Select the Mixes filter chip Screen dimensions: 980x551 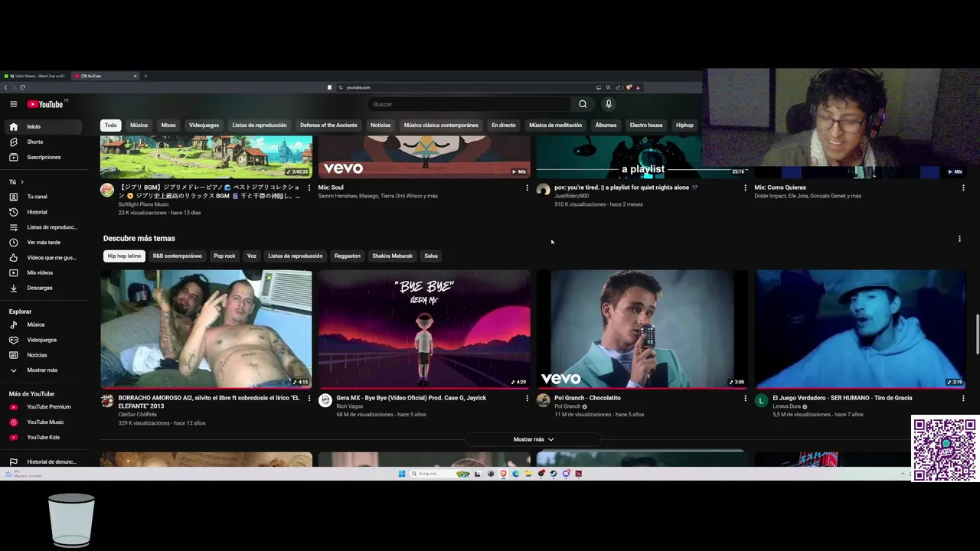(168, 126)
